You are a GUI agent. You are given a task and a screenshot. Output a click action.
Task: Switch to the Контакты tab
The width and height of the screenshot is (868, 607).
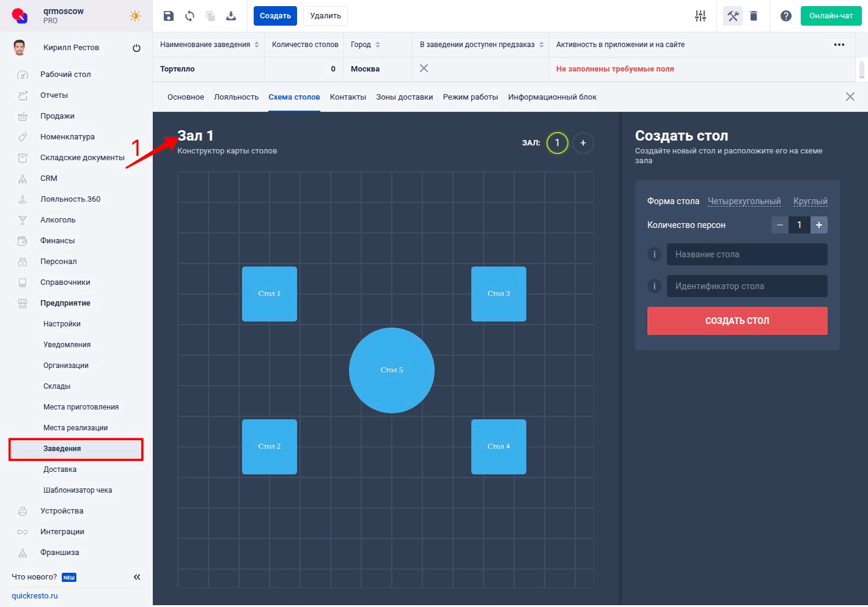pyautogui.click(x=348, y=97)
